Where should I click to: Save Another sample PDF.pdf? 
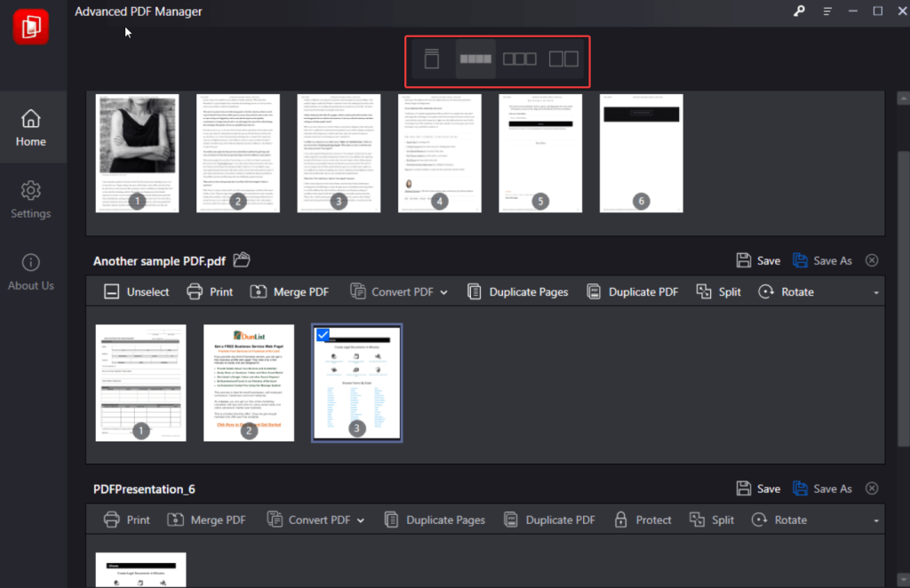click(758, 260)
